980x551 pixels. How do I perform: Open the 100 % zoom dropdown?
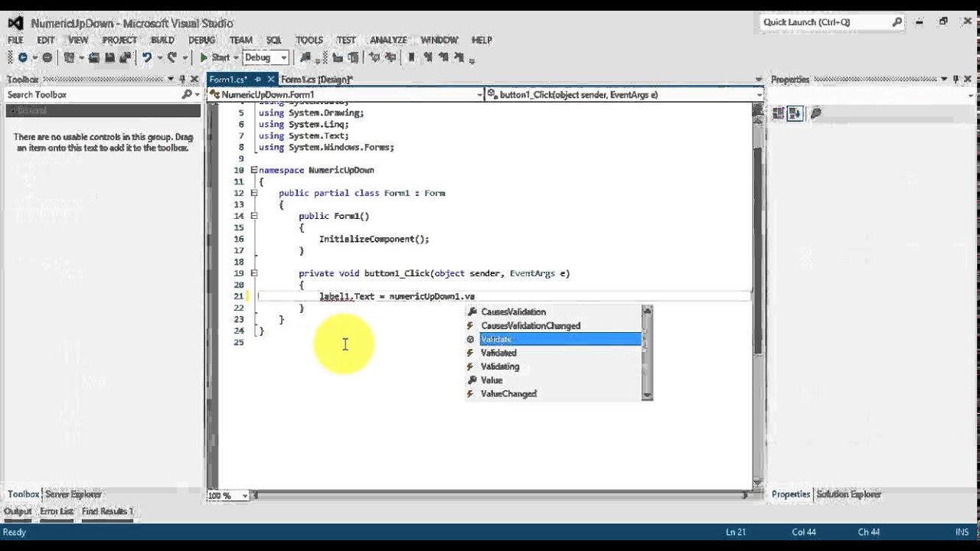[x=245, y=496]
